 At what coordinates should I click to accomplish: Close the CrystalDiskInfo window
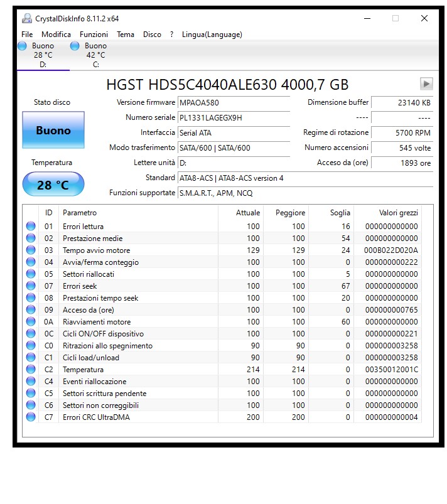424,18
